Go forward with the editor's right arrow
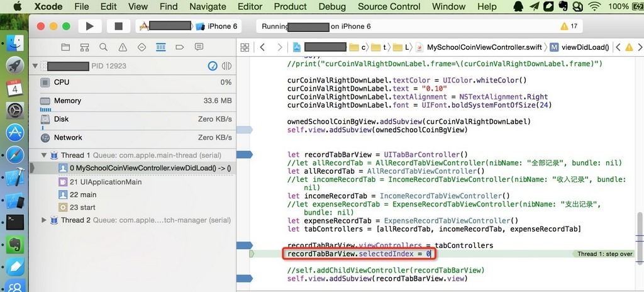The height and width of the screenshot is (292, 644). [280, 47]
